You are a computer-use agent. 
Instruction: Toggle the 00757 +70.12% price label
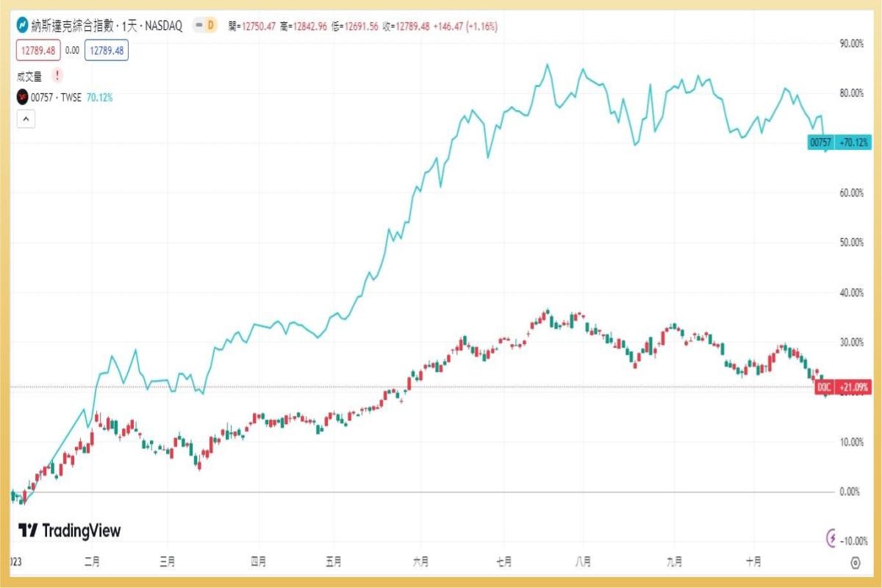838,142
